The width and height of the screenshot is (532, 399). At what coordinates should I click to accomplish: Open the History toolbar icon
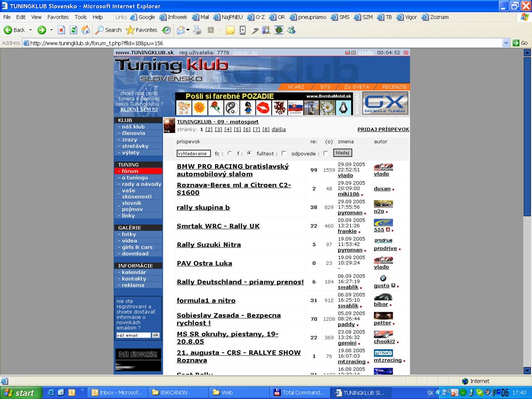coord(166,30)
